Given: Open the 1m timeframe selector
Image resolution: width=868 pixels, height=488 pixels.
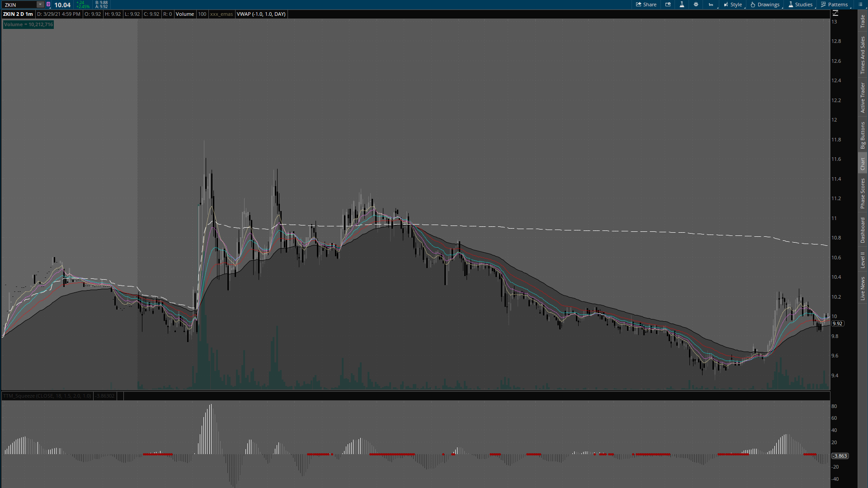Looking at the screenshot, I should coord(711,5).
